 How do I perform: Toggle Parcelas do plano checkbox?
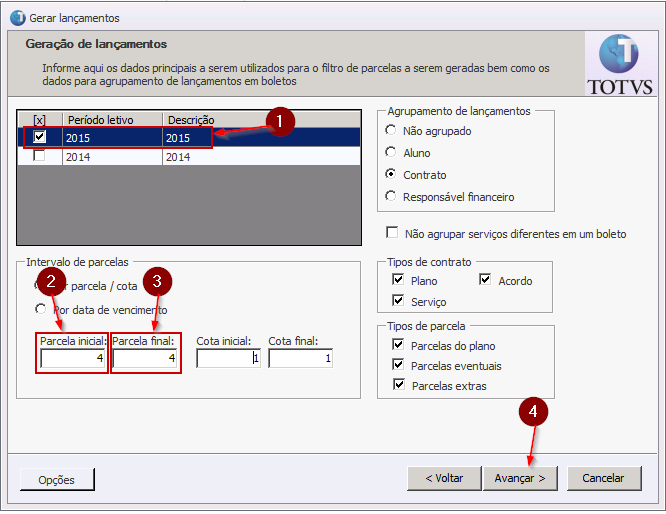(x=399, y=346)
